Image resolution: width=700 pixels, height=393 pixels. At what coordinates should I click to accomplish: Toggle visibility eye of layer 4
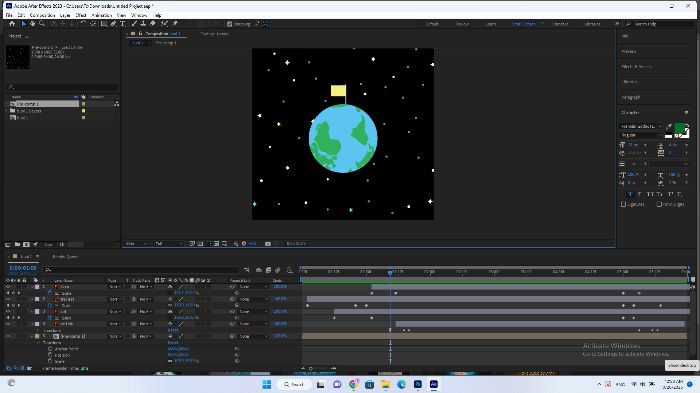tap(8, 324)
